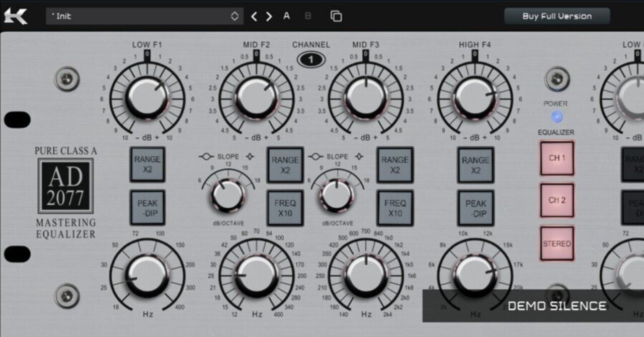Click the MASTERING EQUALIZER label
644x337 pixels.
pyautogui.click(x=66, y=228)
